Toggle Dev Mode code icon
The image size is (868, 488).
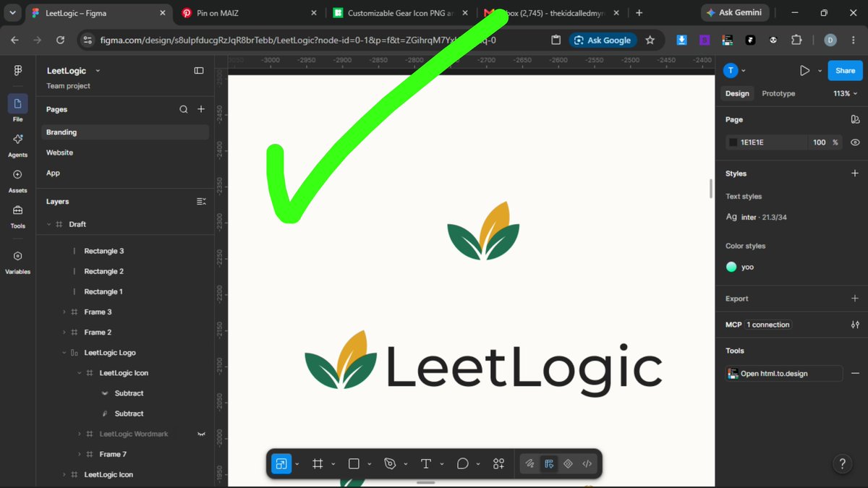click(587, 463)
